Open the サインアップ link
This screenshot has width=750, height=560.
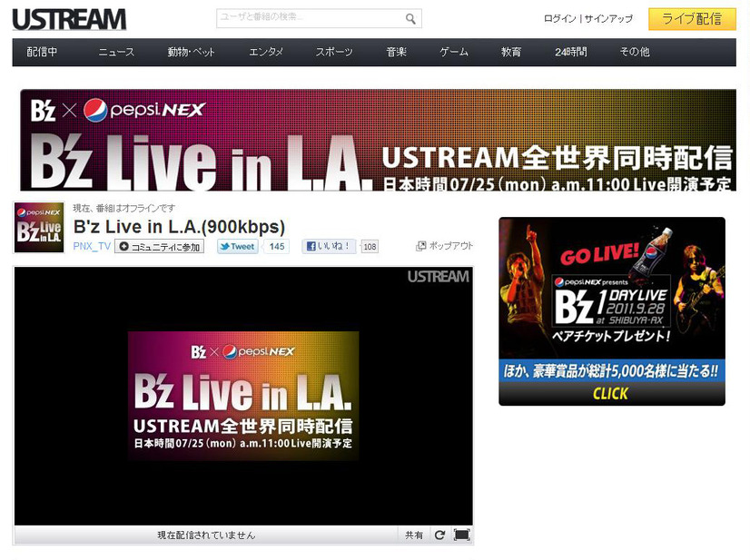click(x=608, y=19)
